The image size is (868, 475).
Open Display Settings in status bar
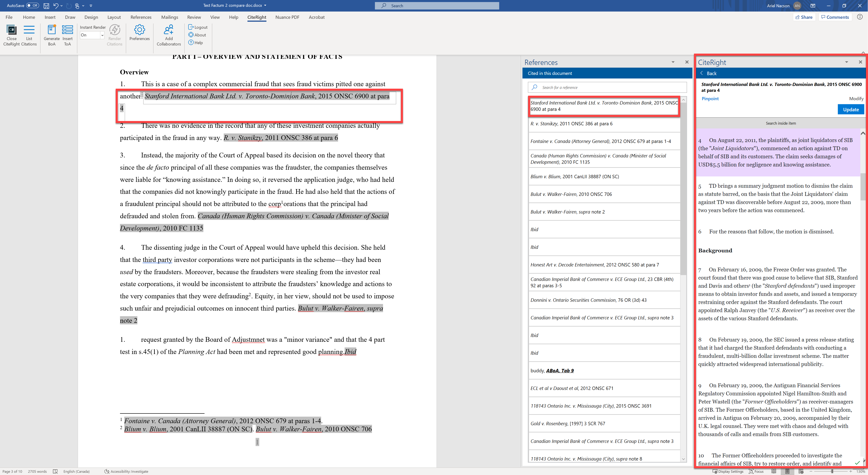pos(728,471)
